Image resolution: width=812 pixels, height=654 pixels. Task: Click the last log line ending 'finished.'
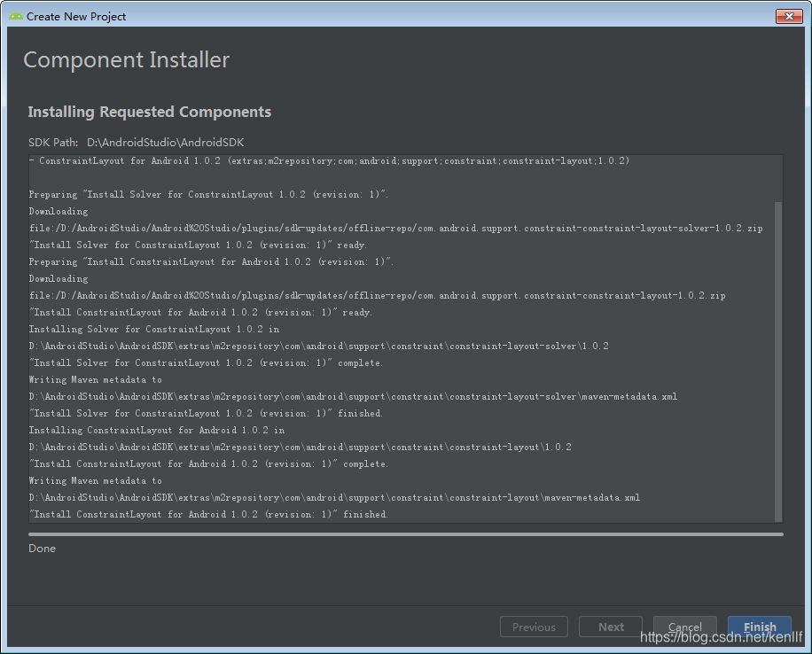pyautogui.click(x=208, y=514)
